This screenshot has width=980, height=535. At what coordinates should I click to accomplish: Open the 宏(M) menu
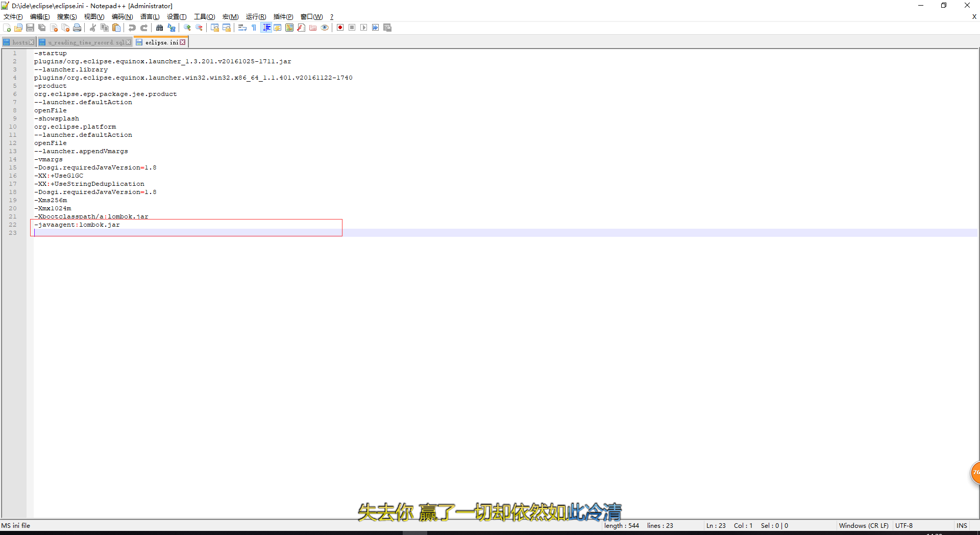coord(230,17)
